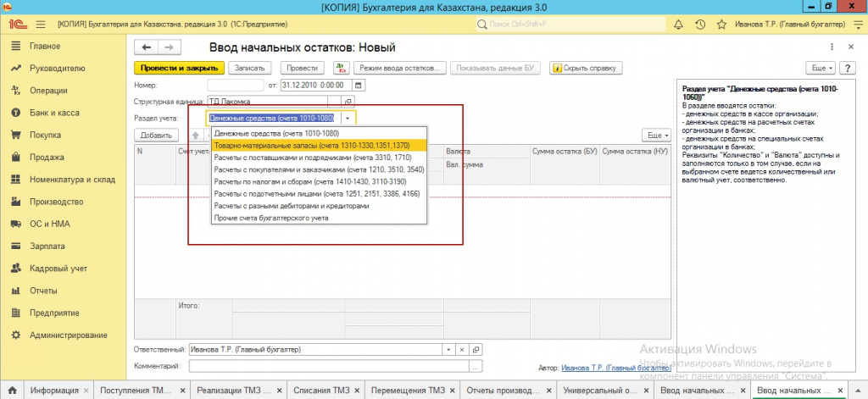Click Скрыть справку button
Viewport: 868px width, 399px height.
point(587,68)
